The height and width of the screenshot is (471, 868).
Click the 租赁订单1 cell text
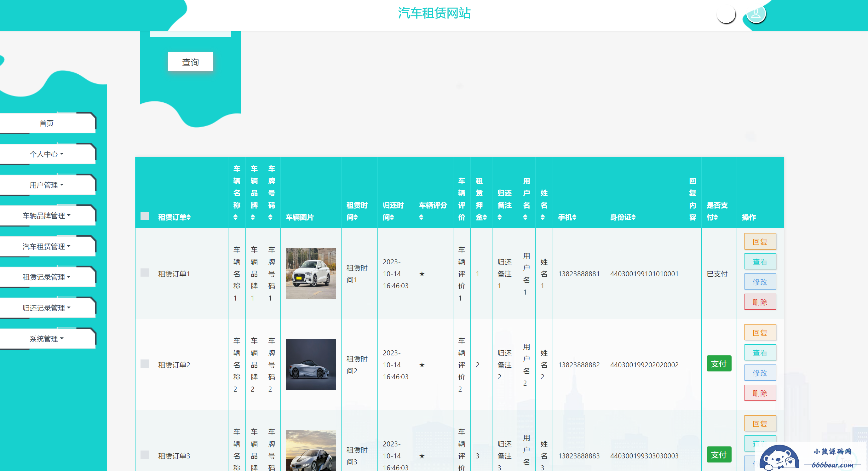pos(174,274)
